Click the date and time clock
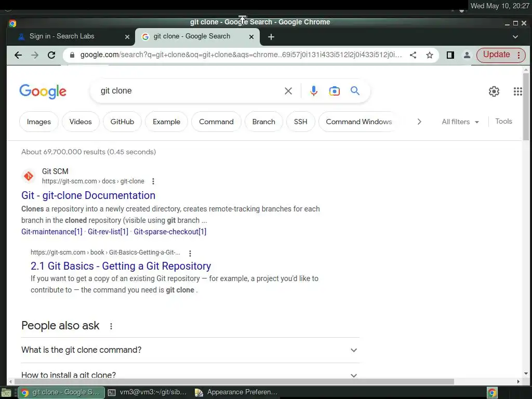The image size is (532, 399). [x=499, y=6]
